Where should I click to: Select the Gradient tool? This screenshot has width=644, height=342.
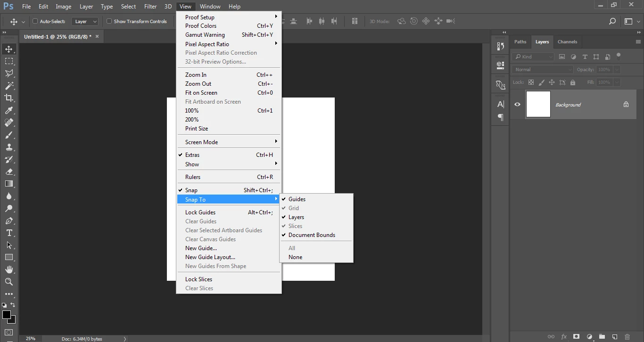click(x=9, y=184)
